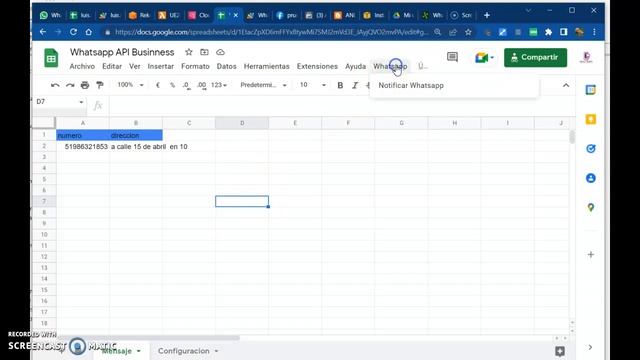Click the horizontal scrollbar at bottom

point(148,338)
